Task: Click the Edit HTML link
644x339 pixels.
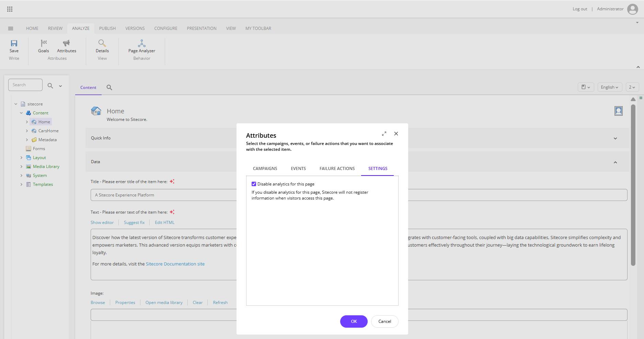Action: click(164, 223)
